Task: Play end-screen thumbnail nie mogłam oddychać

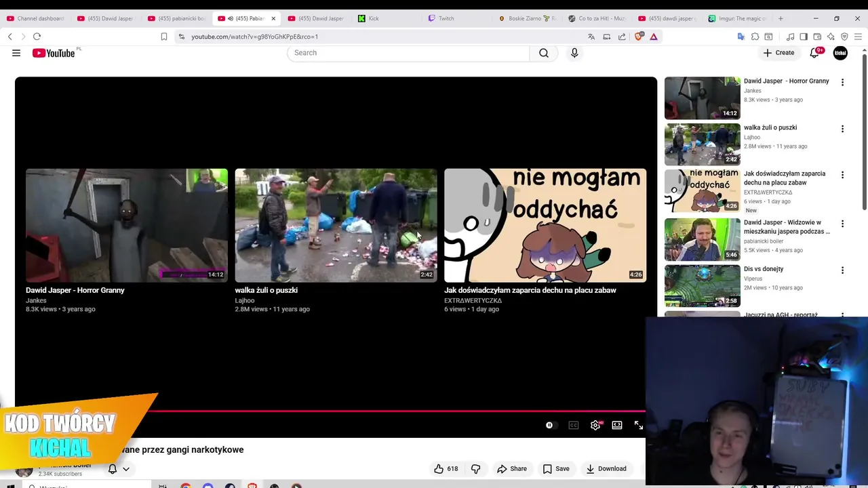Action: 545,225
